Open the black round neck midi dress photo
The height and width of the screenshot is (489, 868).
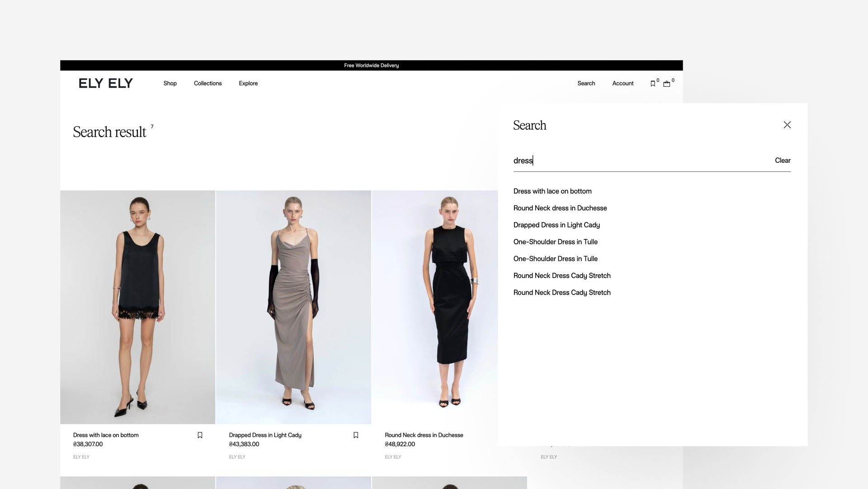[x=435, y=307]
